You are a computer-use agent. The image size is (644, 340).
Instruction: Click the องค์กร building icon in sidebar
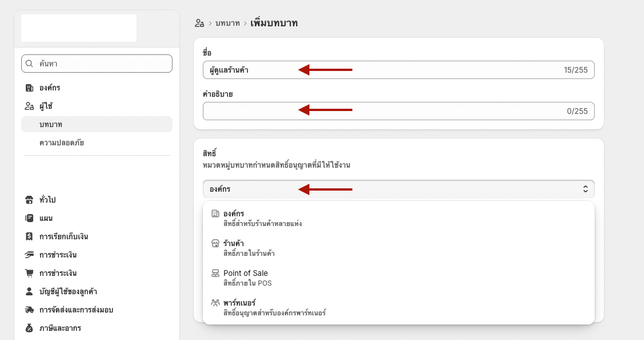click(x=29, y=88)
